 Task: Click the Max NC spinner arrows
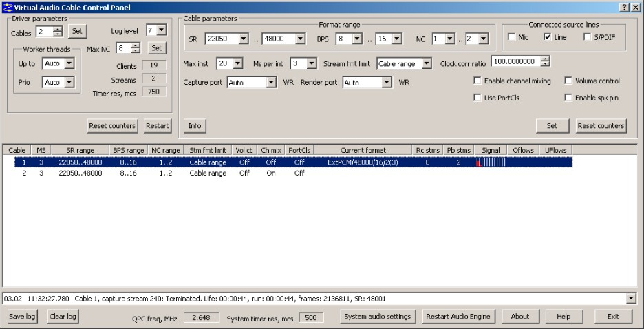click(x=136, y=48)
